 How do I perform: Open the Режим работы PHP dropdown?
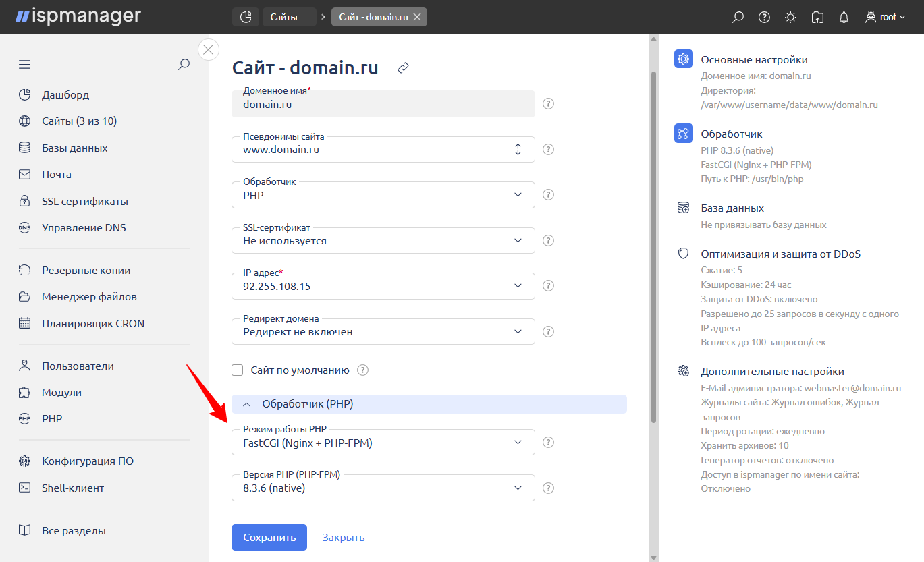click(x=383, y=443)
